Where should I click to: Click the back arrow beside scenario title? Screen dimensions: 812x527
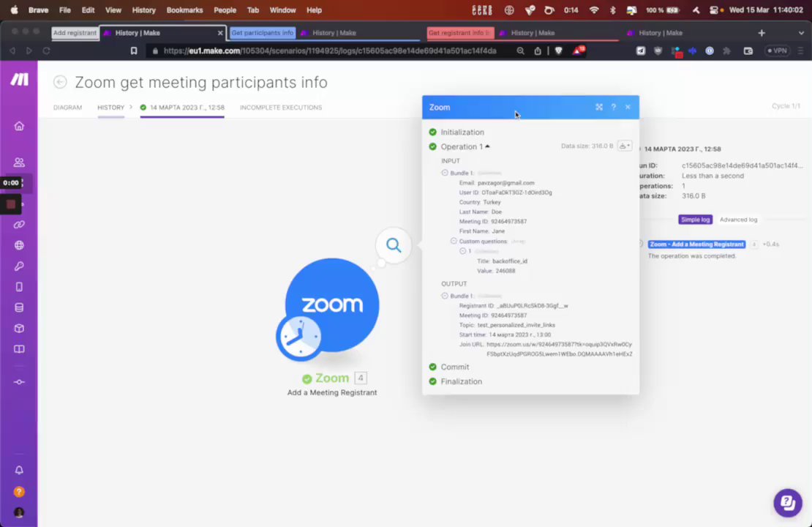click(x=60, y=82)
